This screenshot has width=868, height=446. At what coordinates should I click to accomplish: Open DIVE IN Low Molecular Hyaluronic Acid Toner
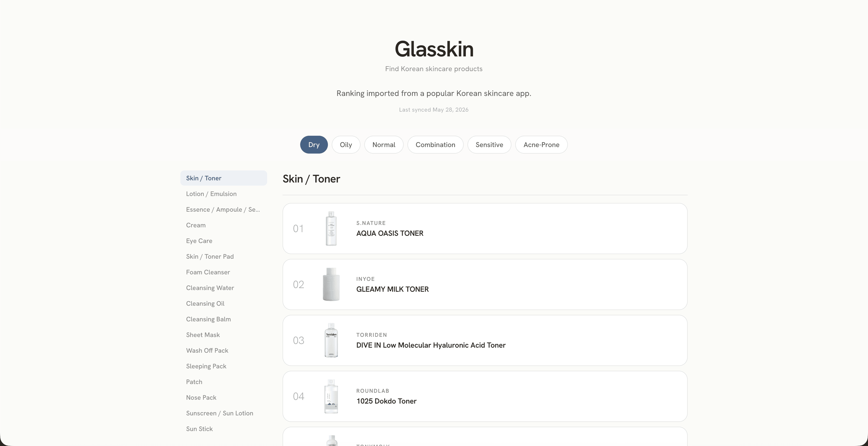coord(431,345)
